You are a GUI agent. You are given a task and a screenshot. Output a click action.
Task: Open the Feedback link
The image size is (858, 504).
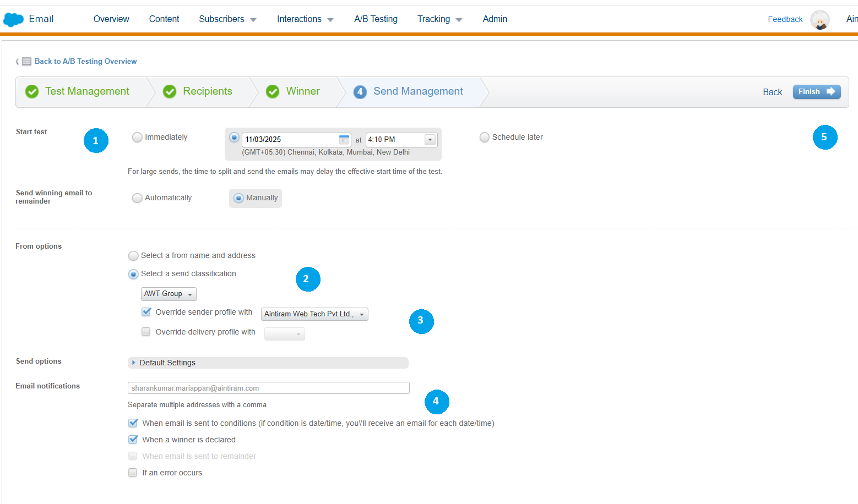[x=785, y=19]
